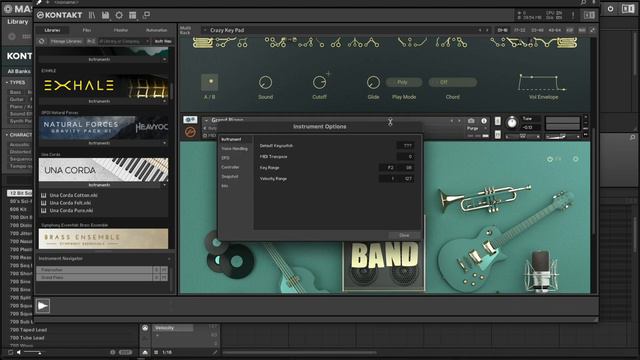This screenshot has height=360, width=640.
Task: Select Voice Handling in Instrument Options
Action: 234,149
